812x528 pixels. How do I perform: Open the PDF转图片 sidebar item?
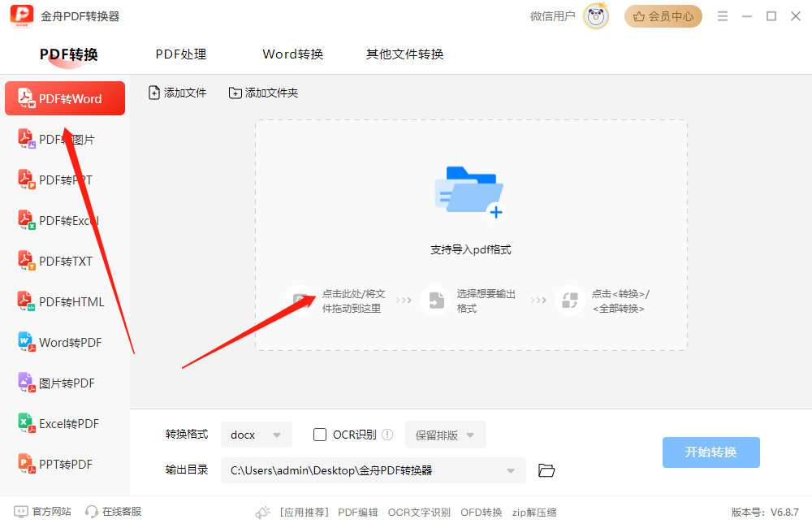tap(65, 140)
